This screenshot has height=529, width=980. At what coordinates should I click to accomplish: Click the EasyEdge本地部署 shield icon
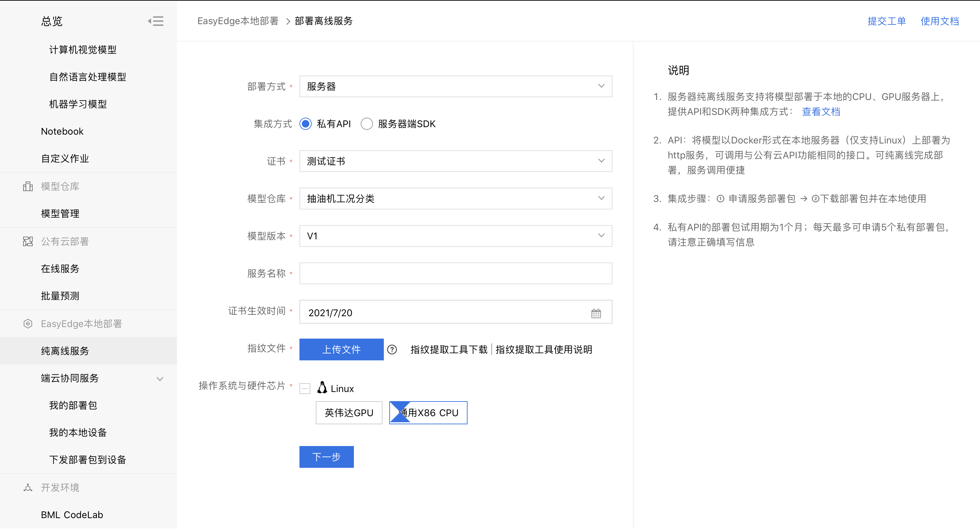[28, 323]
